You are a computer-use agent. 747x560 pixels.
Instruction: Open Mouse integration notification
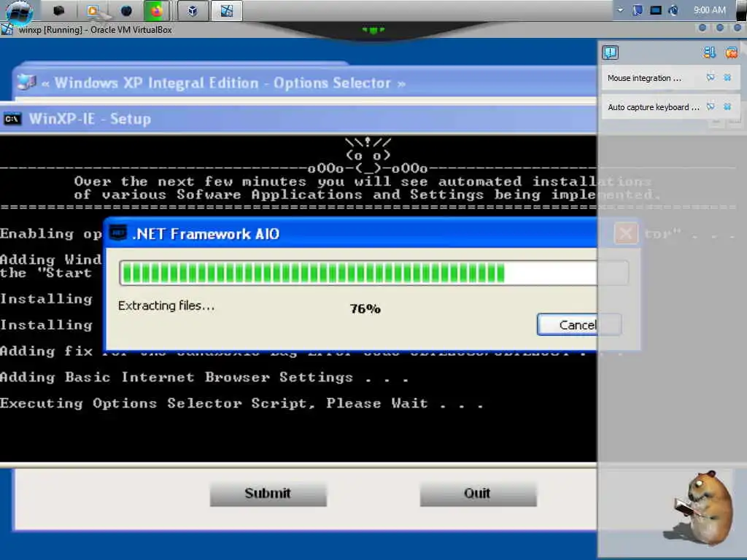(x=644, y=78)
